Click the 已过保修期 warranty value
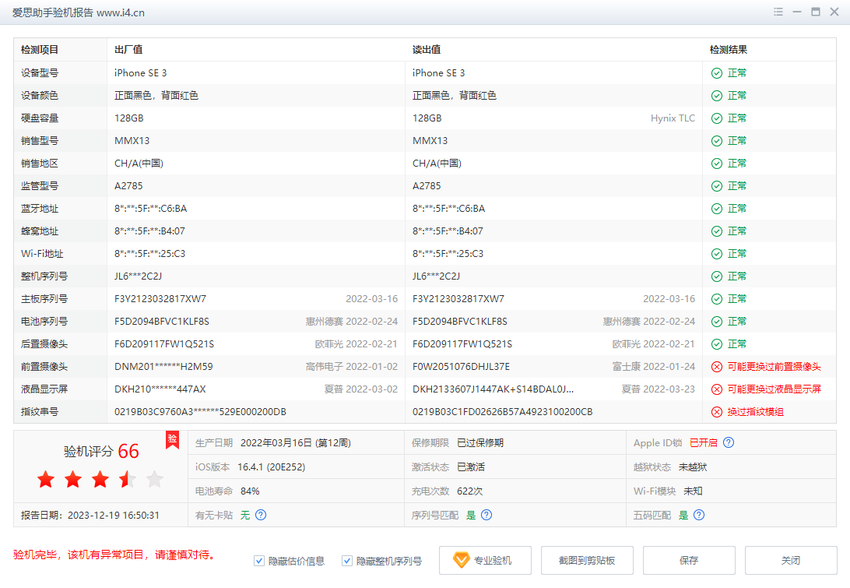Viewport: 850px width, 588px height. click(x=480, y=443)
